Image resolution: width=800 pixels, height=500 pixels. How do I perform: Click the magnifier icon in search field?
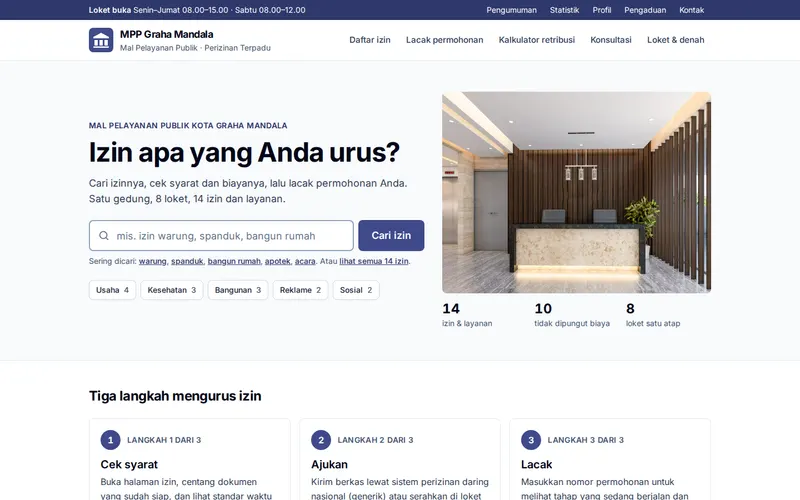(x=104, y=236)
